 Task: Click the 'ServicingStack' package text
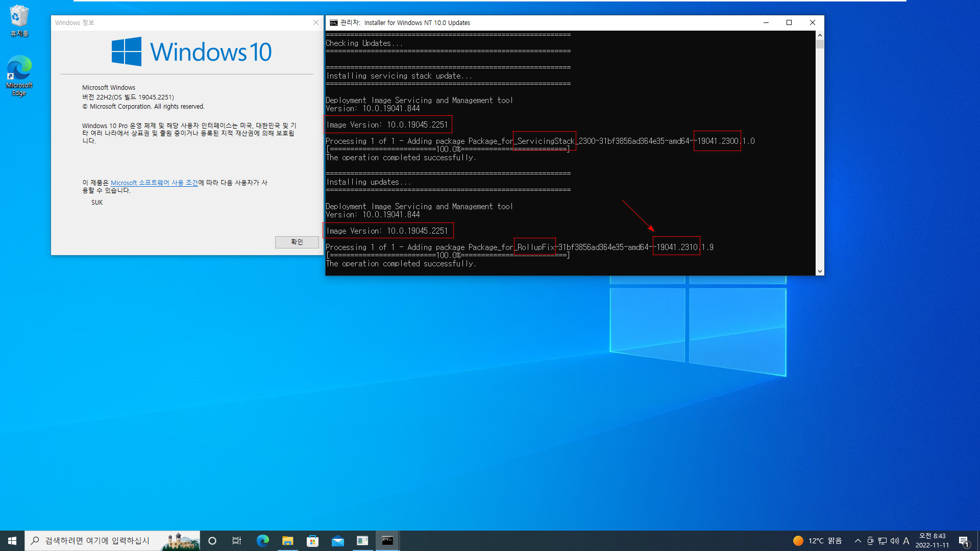point(546,141)
